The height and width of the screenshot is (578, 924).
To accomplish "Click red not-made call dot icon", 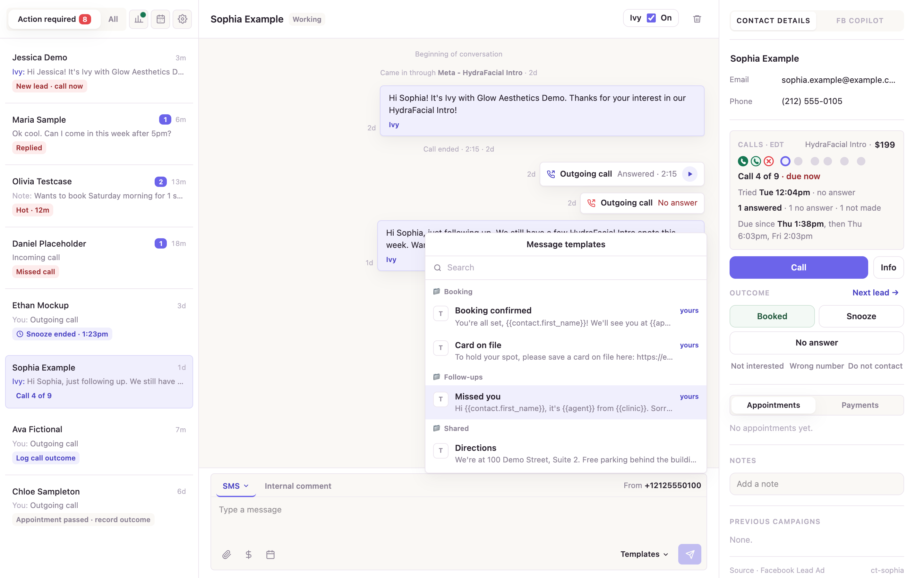I will click(769, 161).
